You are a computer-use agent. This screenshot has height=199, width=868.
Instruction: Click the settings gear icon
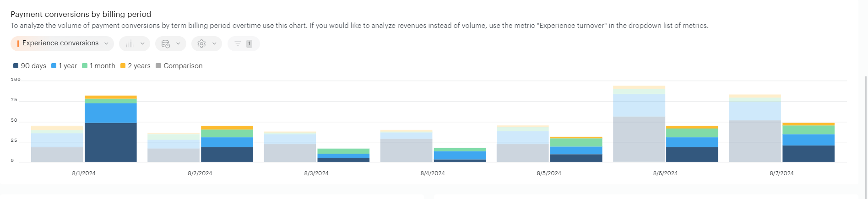(x=201, y=44)
